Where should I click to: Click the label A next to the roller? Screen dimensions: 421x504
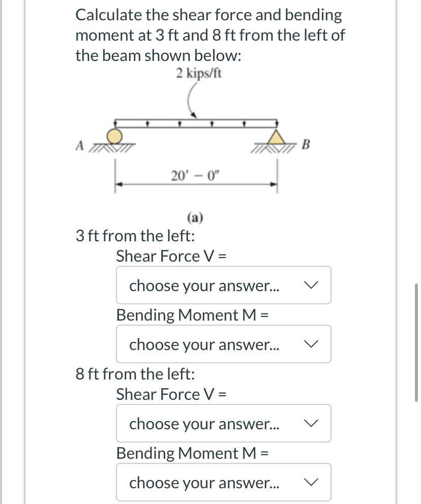(x=80, y=144)
